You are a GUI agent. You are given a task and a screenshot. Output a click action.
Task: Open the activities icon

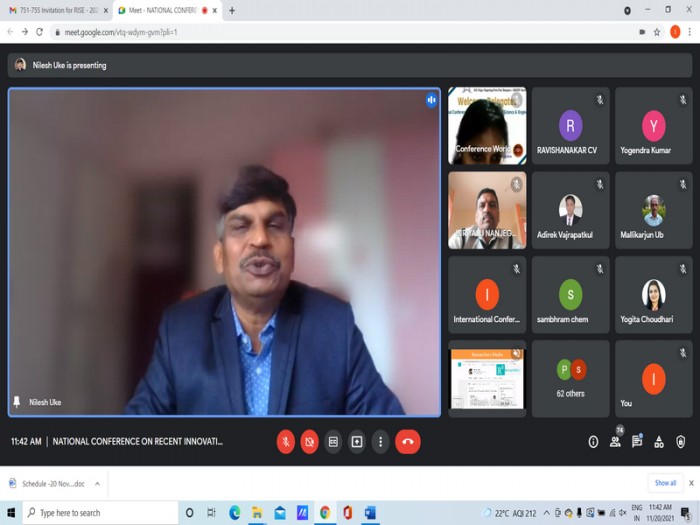click(x=659, y=442)
